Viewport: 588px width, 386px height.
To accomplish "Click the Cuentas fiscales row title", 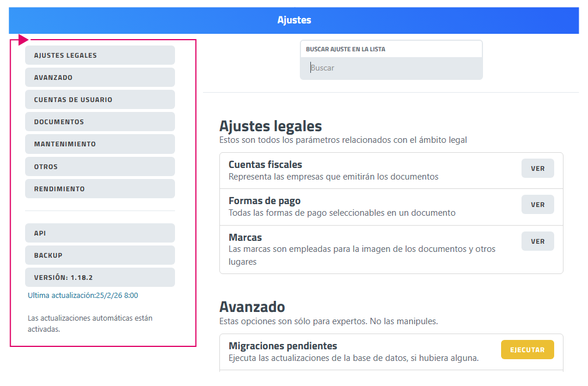I will (x=265, y=165).
